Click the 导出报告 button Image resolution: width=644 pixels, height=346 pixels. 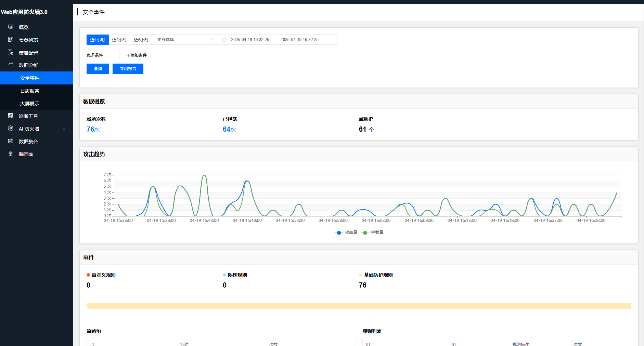(128, 69)
